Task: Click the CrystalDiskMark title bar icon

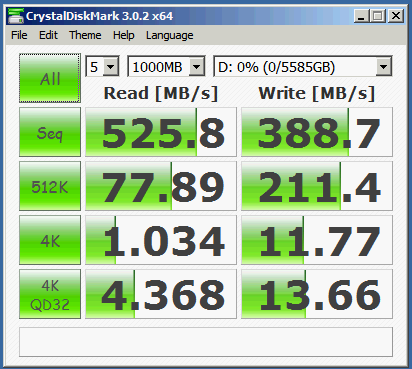Action: click(16, 16)
